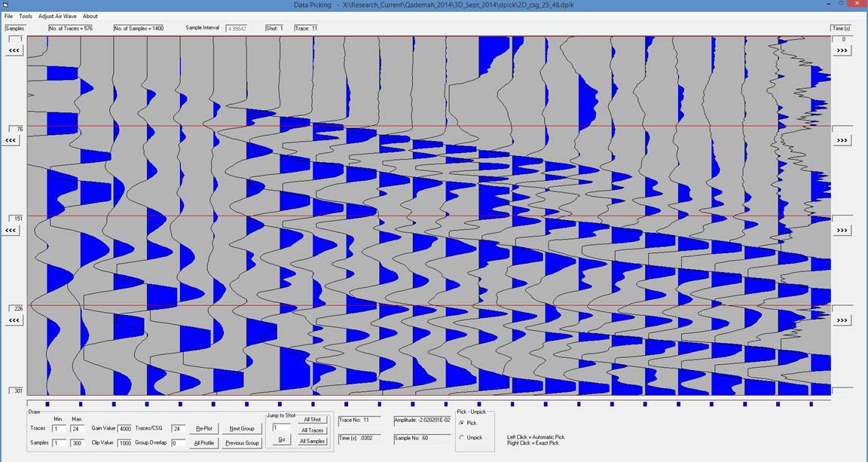Click the Gain Value input field
The image size is (868, 462).
coord(124,429)
